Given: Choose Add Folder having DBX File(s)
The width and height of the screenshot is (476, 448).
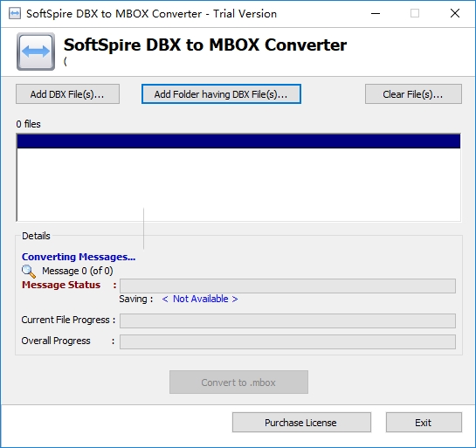Looking at the screenshot, I should coord(221,94).
